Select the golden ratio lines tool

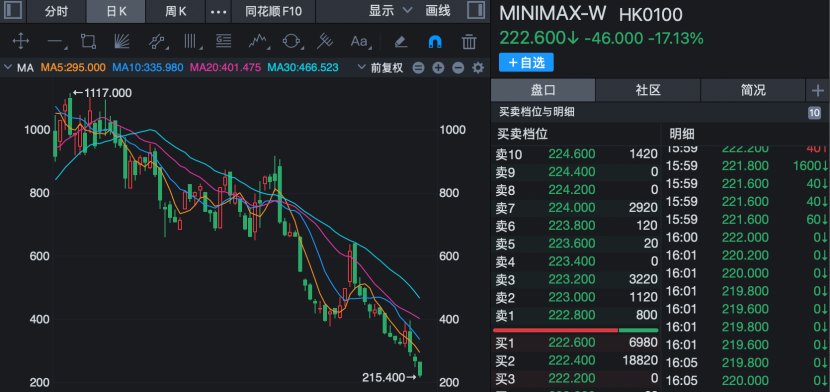click(x=224, y=41)
